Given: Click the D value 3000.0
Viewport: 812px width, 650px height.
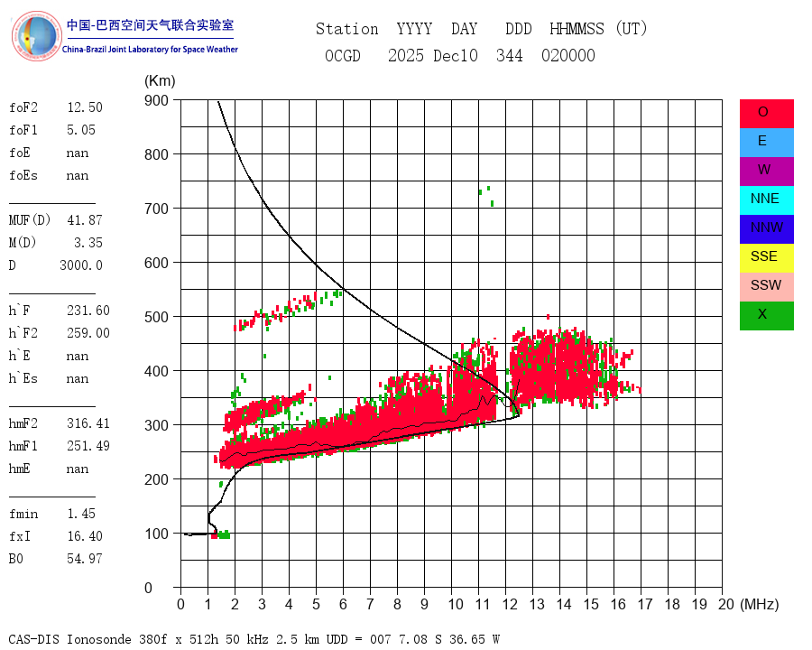Looking at the screenshot, I should tap(81, 265).
